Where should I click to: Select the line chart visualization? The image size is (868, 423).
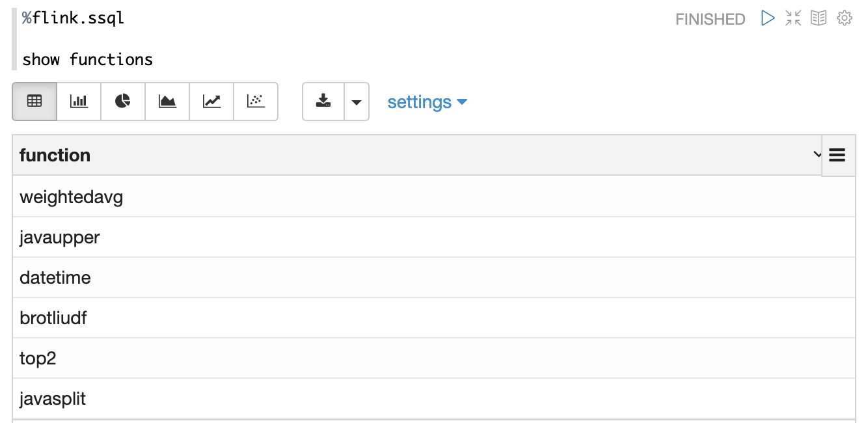coord(211,102)
